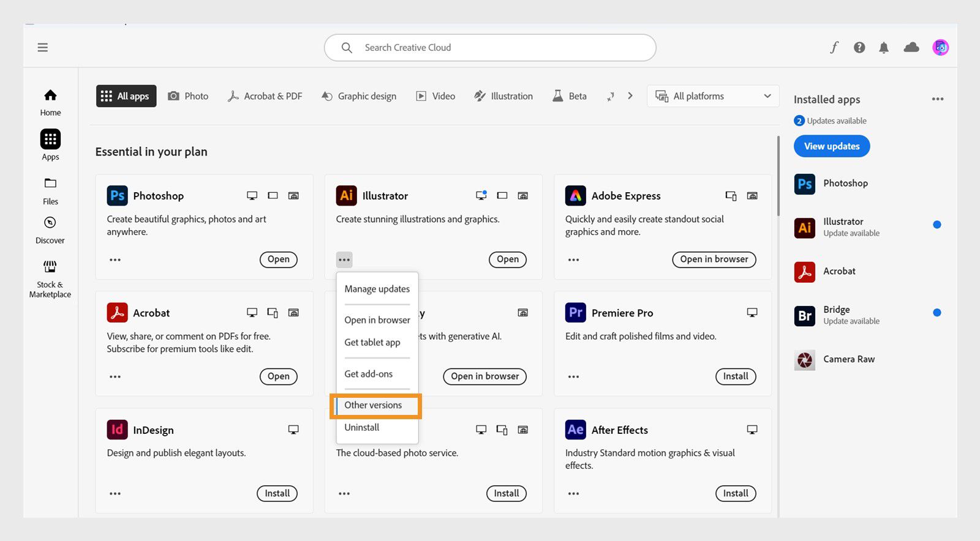Show more category tabs with arrow
980x541 pixels.
[630, 96]
